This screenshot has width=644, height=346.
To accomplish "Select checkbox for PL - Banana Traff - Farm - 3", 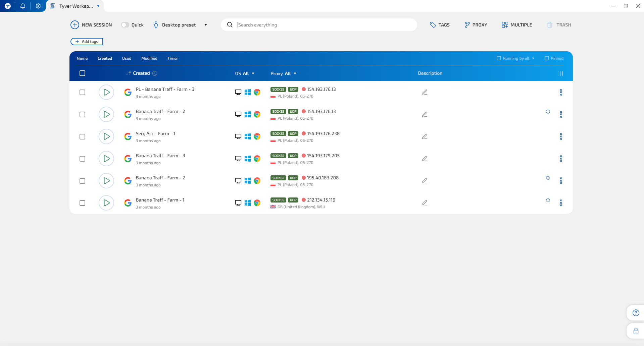I will [82, 92].
